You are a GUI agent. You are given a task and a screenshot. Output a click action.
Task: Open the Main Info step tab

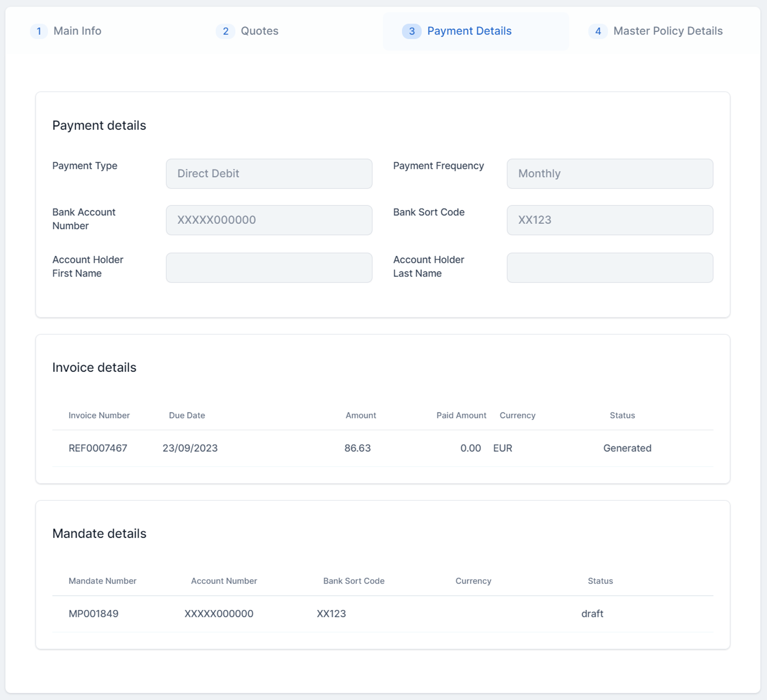click(77, 31)
